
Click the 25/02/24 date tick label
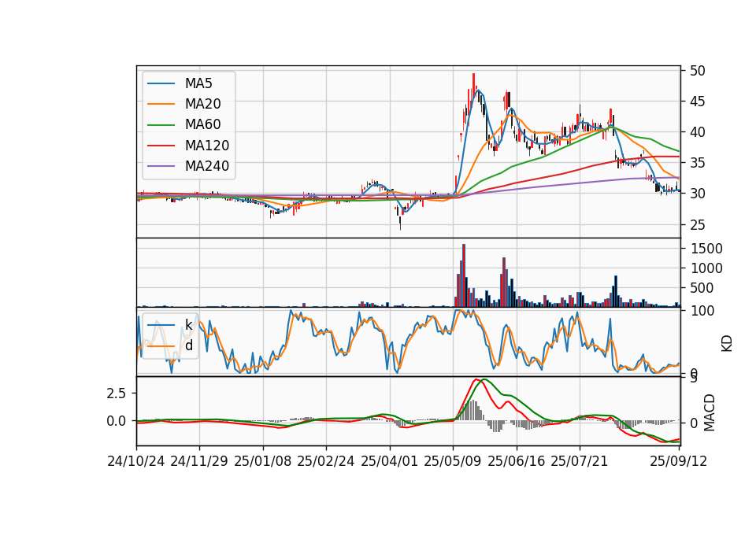point(326,461)
